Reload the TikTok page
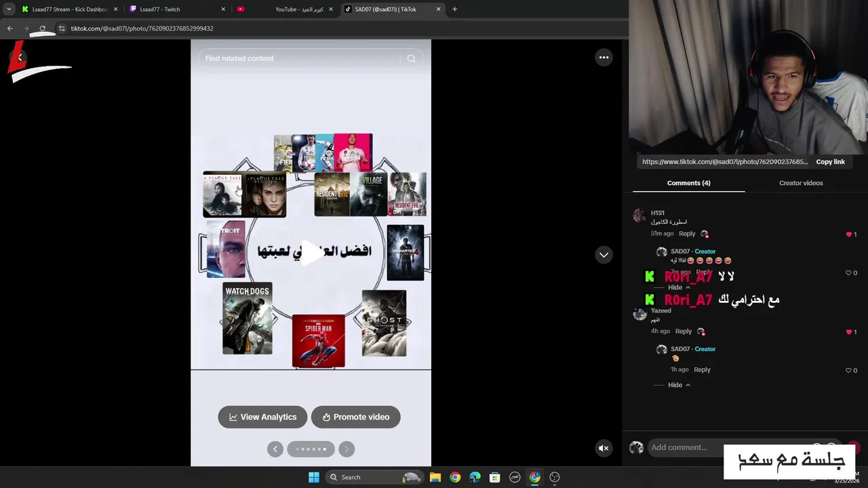This screenshot has height=488, width=868. pos(42,28)
